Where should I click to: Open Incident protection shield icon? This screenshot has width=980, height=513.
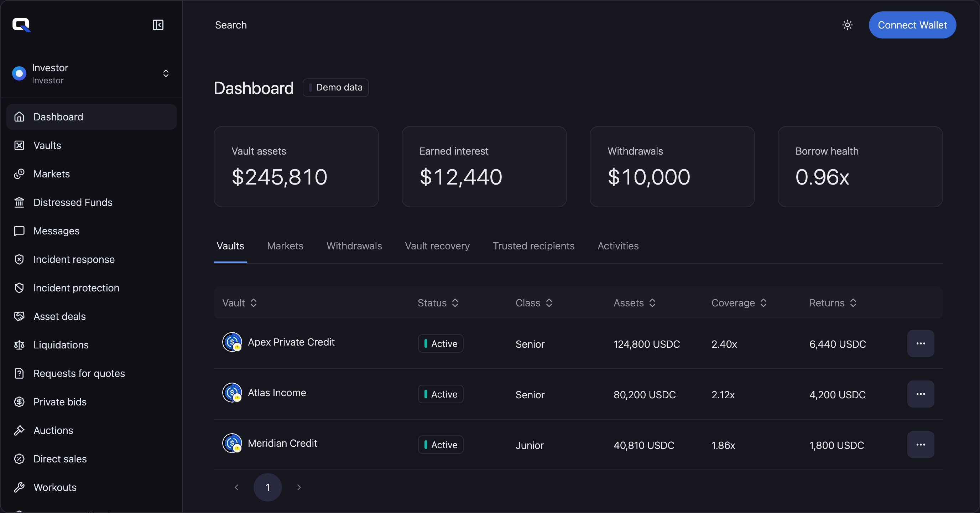click(19, 288)
